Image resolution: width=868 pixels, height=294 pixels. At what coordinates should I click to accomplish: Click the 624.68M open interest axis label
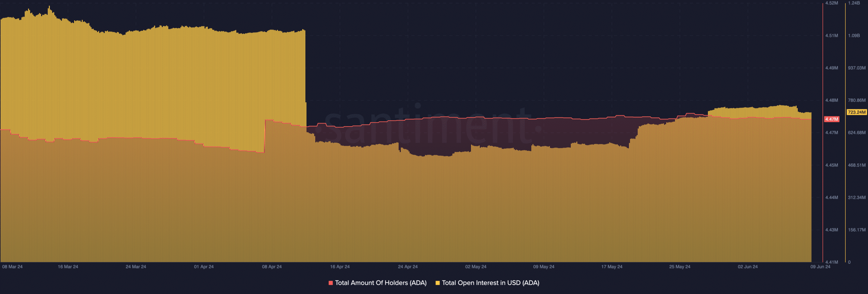pos(856,133)
